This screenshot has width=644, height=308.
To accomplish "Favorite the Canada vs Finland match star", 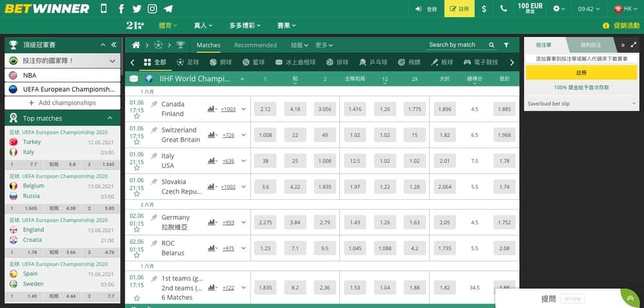I will 137,116.
